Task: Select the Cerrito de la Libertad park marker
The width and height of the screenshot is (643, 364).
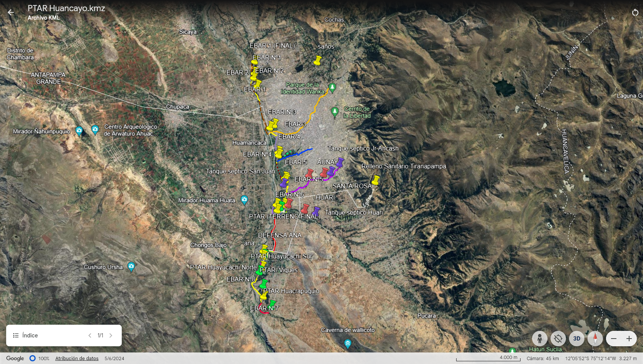Action: tap(335, 112)
